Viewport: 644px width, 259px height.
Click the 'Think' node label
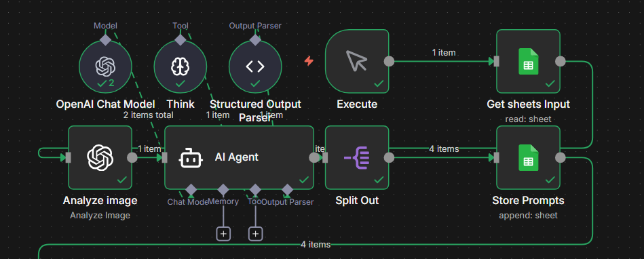[181, 104]
